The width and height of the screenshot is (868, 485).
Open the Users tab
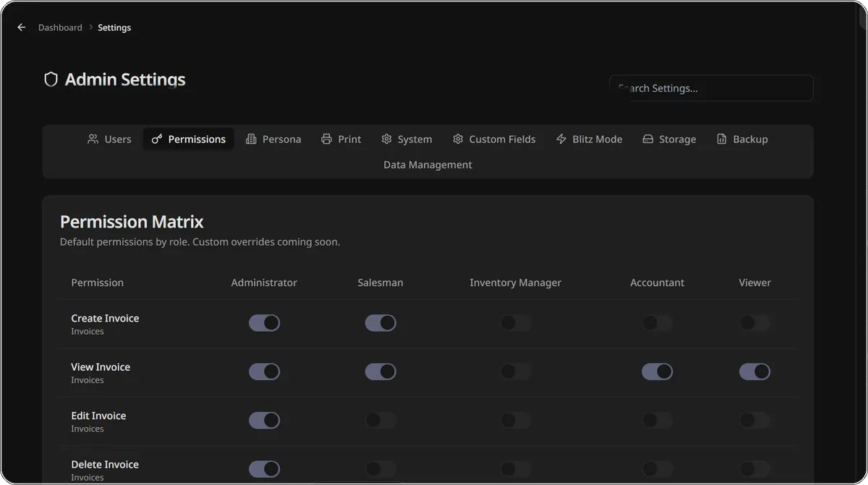point(109,139)
